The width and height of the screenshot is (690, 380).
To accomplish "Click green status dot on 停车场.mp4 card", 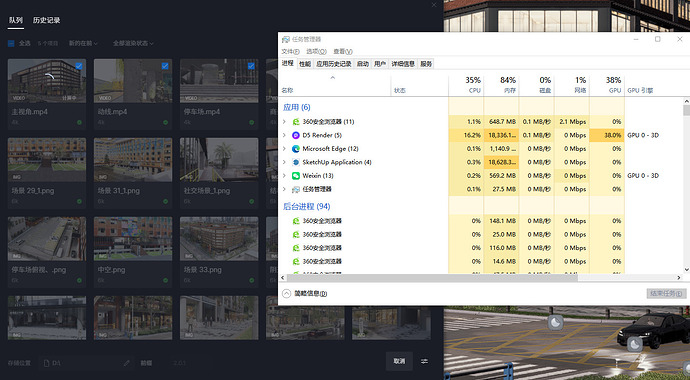I will 252,122.
